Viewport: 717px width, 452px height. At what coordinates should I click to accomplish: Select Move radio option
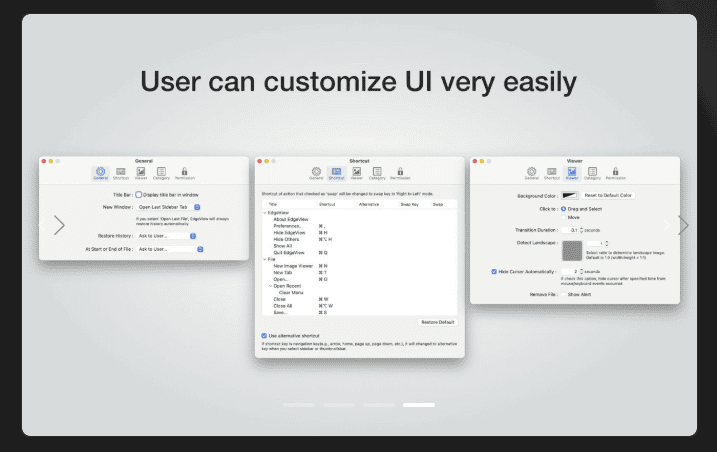[x=563, y=217]
